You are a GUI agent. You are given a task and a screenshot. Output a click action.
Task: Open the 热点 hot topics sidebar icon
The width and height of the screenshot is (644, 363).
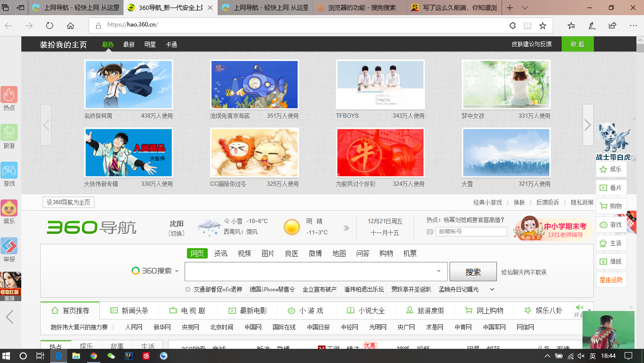tap(9, 95)
